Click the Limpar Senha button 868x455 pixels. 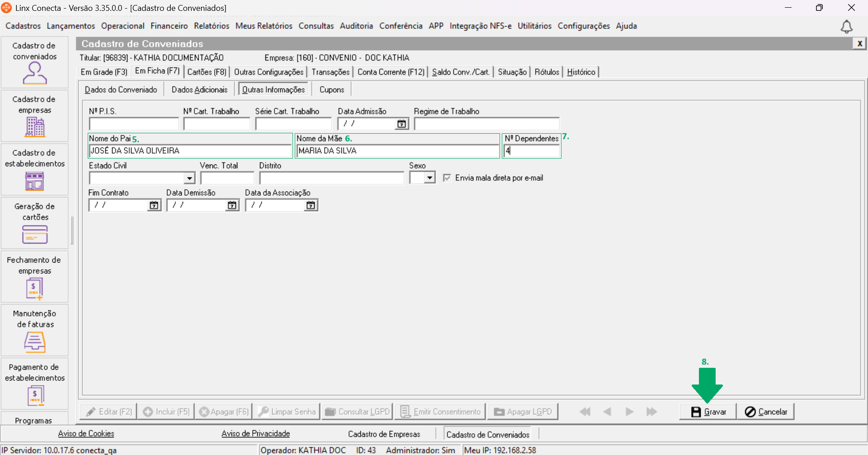287,412
